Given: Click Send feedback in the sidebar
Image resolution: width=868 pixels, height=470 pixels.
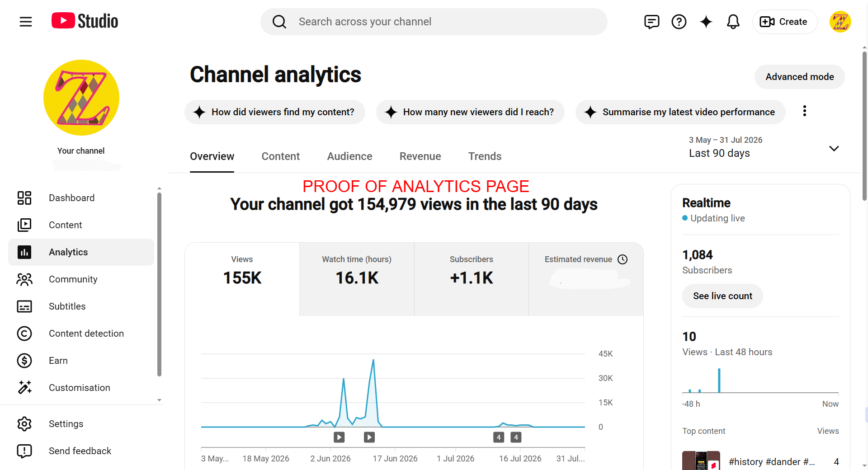Looking at the screenshot, I should [81, 451].
